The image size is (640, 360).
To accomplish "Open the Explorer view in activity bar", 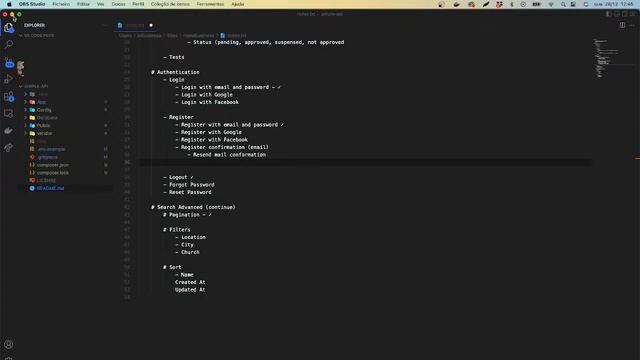I will tap(9, 28).
